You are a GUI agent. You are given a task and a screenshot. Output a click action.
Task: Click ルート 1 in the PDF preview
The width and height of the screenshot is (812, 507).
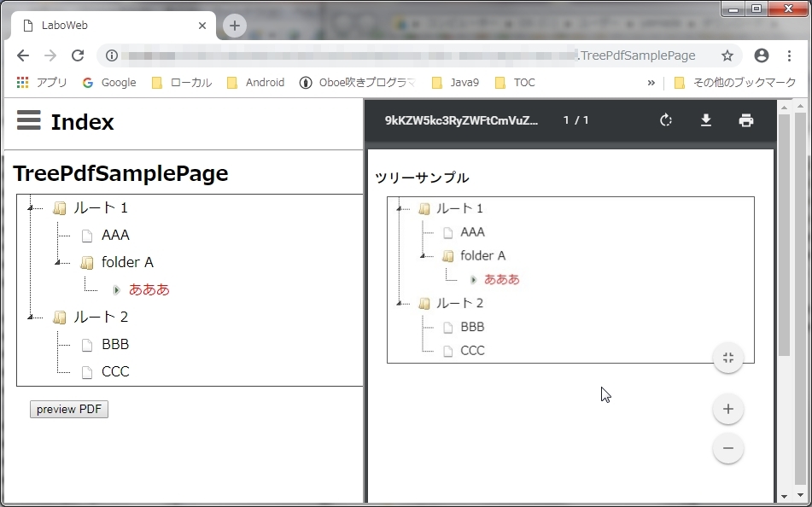click(x=459, y=208)
